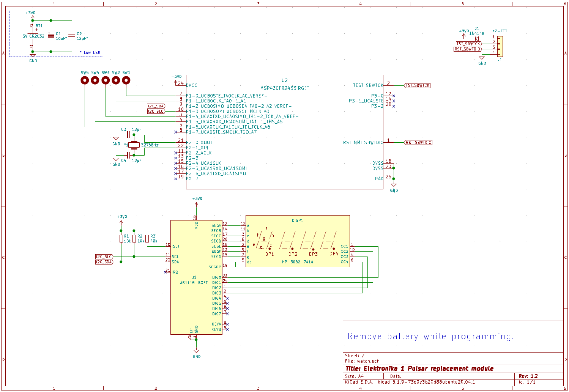Click the C1 10uF capacitor symbol

click(51, 36)
